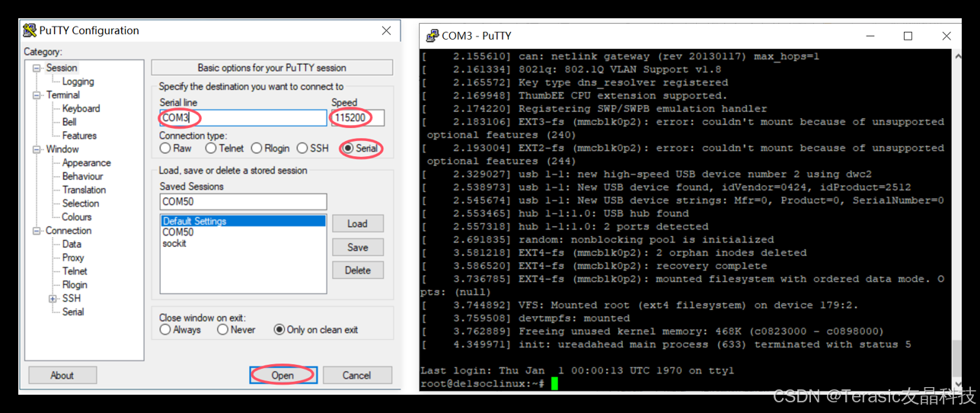
Task: Open the Proxy category
Action: [x=73, y=258]
